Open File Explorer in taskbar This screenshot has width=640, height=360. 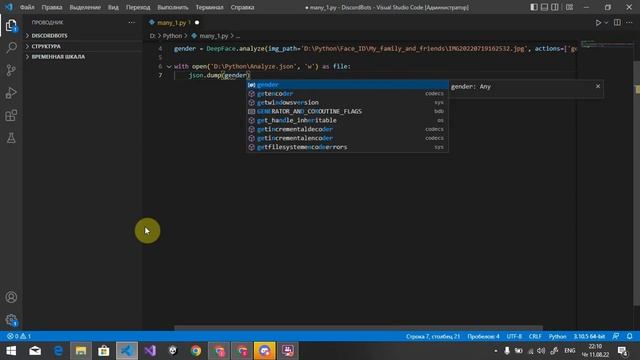coord(81,351)
